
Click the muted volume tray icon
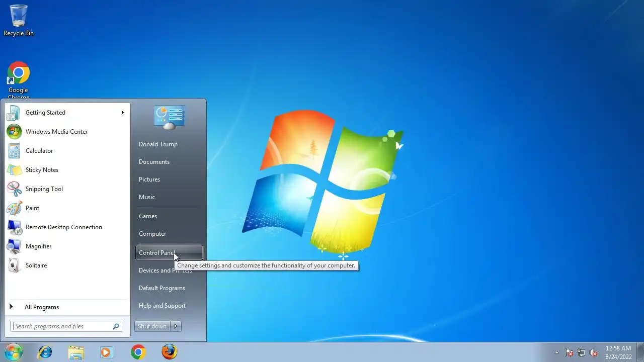pos(594,352)
